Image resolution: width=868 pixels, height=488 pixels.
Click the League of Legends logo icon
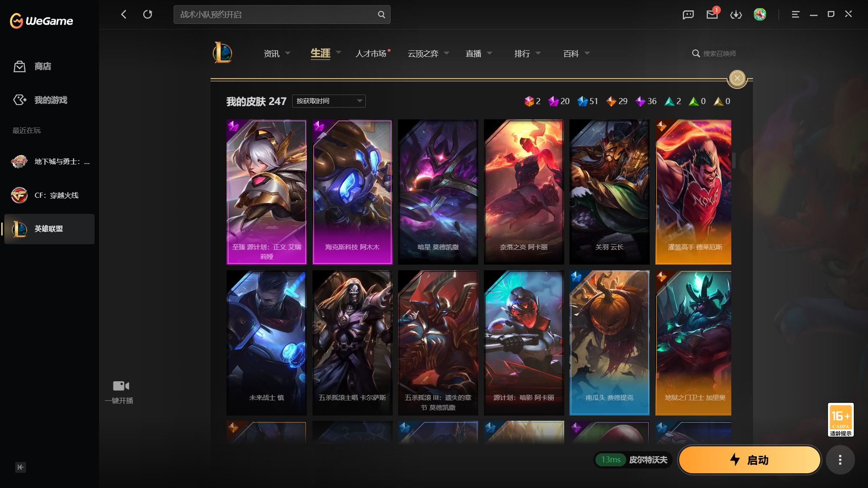(x=222, y=53)
